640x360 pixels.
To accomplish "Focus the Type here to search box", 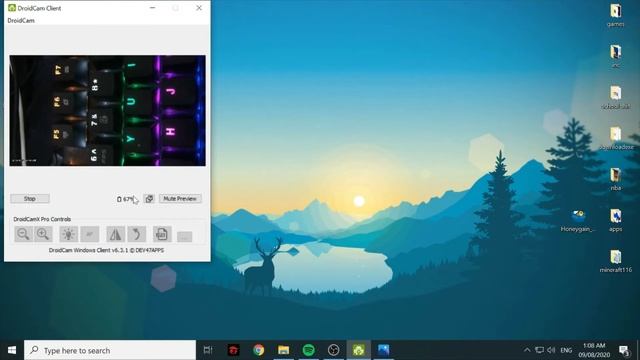I will (x=110, y=350).
